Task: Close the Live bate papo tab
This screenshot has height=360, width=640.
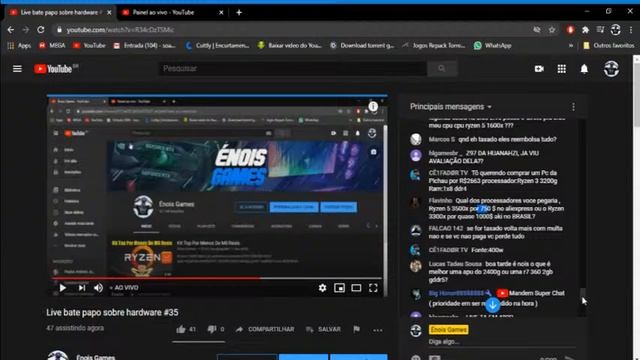Action: 109,13
